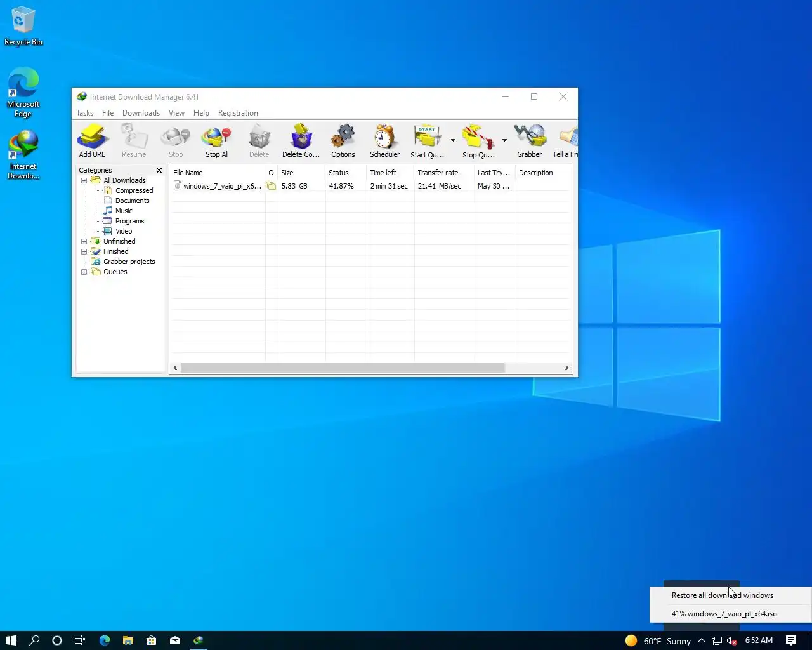Click the Q column header
Image resolution: width=812 pixels, height=650 pixels.
(x=271, y=173)
